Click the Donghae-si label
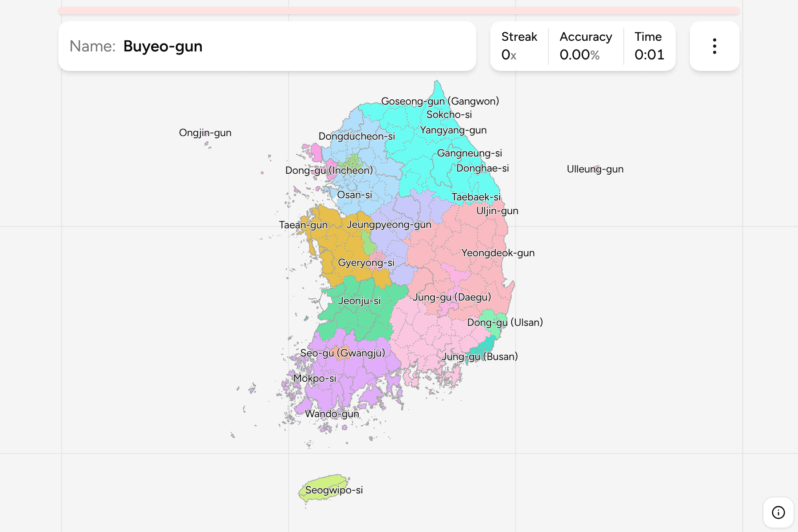This screenshot has height=532, width=798. [482, 168]
